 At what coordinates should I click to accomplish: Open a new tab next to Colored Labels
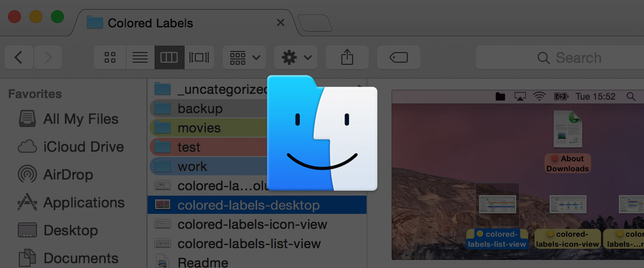[x=314, y=24]
